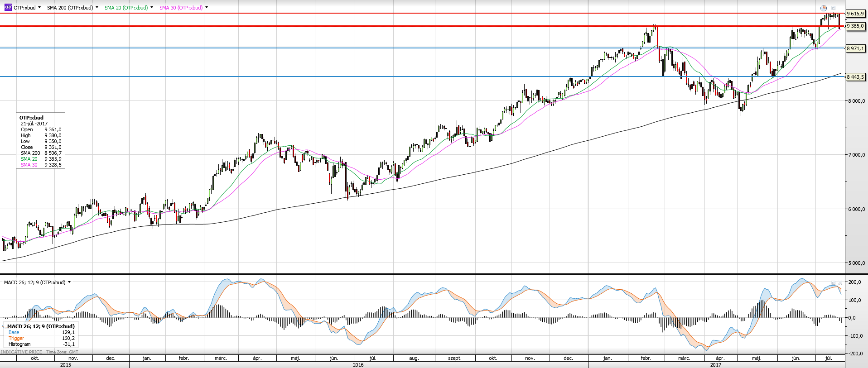Click the 2016 year label on timeline

pyautogui.click(x=358, y=364)
